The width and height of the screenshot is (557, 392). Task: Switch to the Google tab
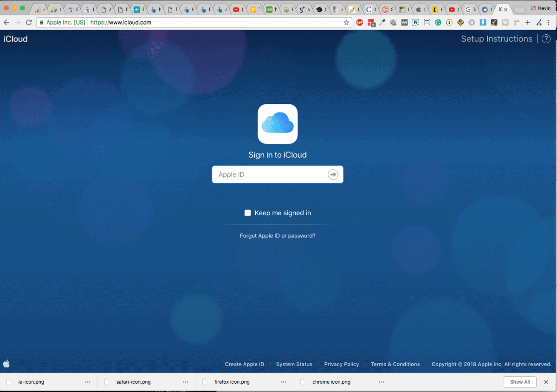pos(469,9)
